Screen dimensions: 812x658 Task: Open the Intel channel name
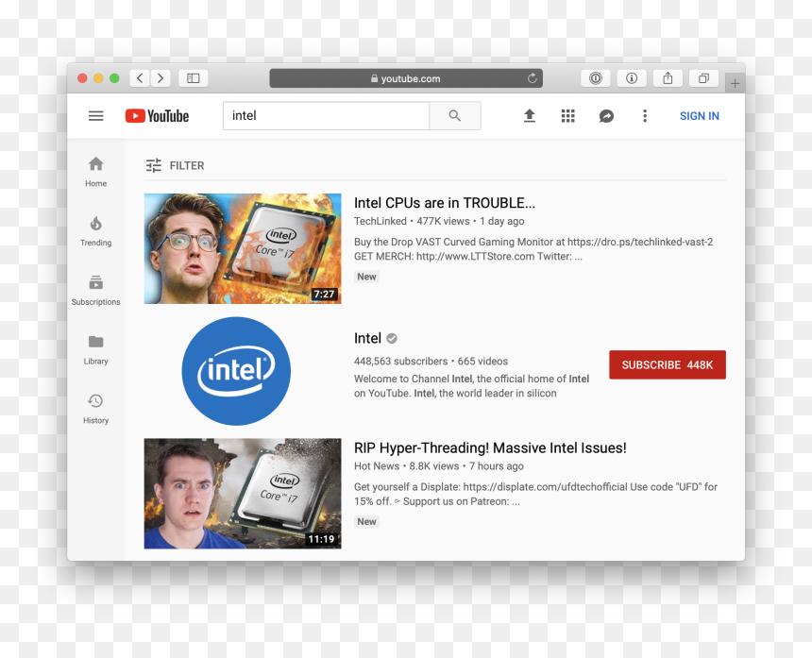tap(367, 339)
